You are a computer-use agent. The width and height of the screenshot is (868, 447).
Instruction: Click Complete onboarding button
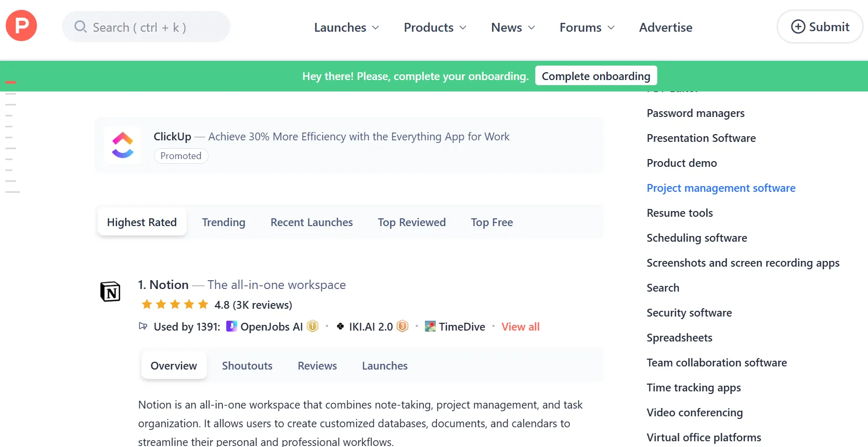pos(596,76)
